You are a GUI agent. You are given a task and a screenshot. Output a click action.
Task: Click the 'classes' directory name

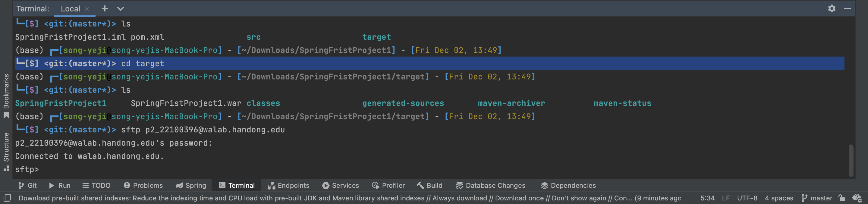(263, 103)
